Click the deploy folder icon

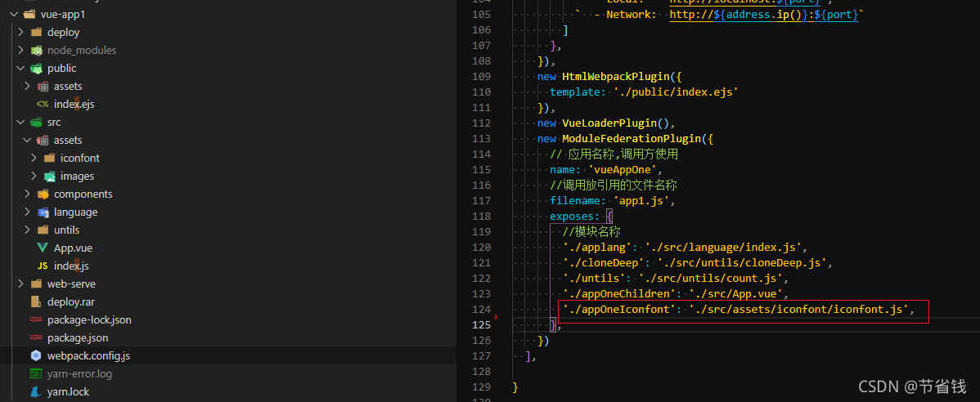(x=36, y=32)
